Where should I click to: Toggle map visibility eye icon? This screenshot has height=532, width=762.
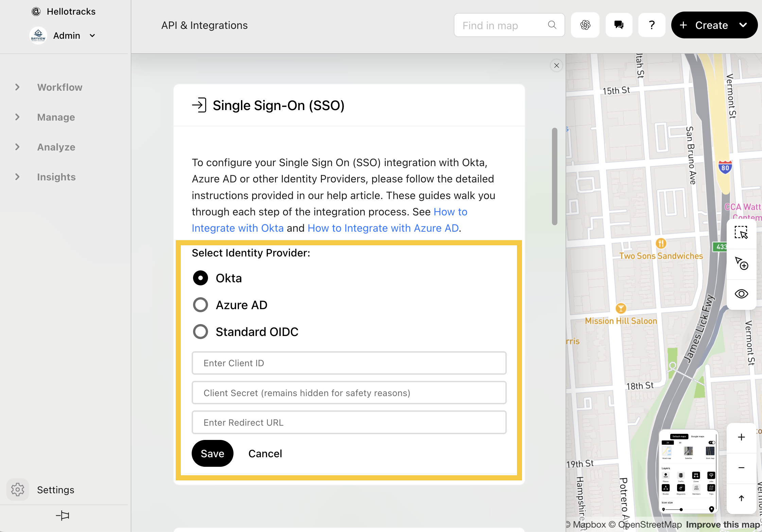(x=741, y=294)
